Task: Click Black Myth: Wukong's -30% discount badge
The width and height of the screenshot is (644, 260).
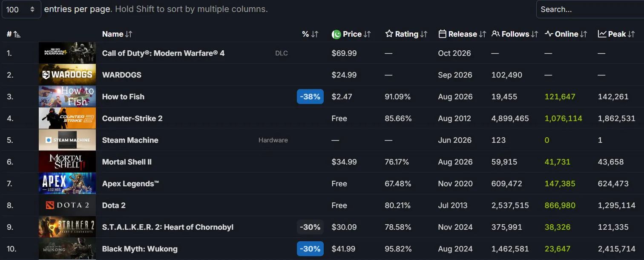Action: pyautogui.click(x=310, y=248)
